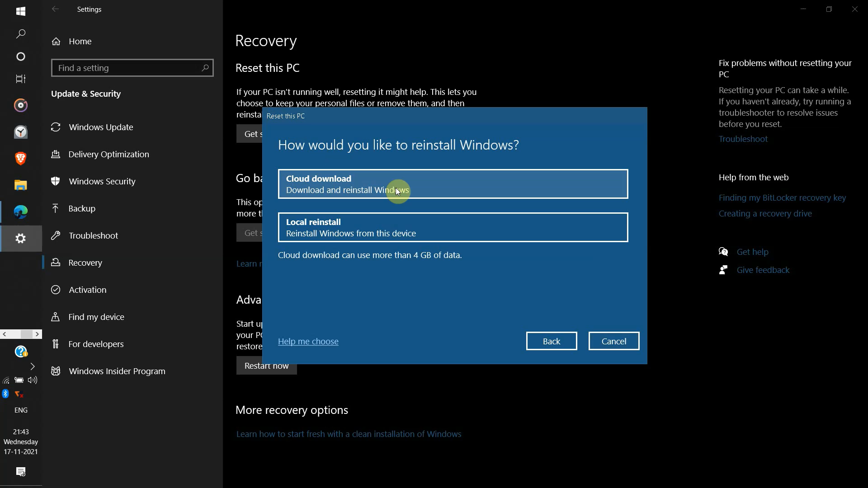The height and width of the screenshot is (488, 868).
Task: Open Windows Update settings page
Action: tap(101, 127)
